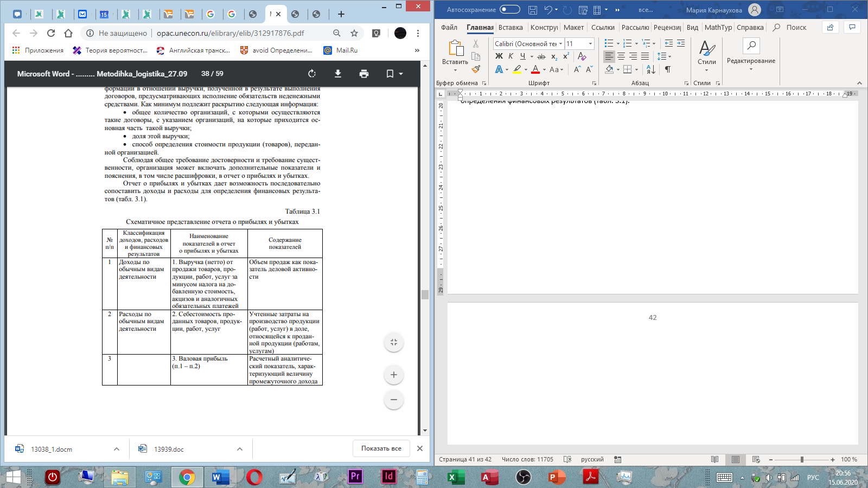This screenshot has width=868, height=488.
Task: Print the PDF with printer icon
Action: click(x=364, y=74)
